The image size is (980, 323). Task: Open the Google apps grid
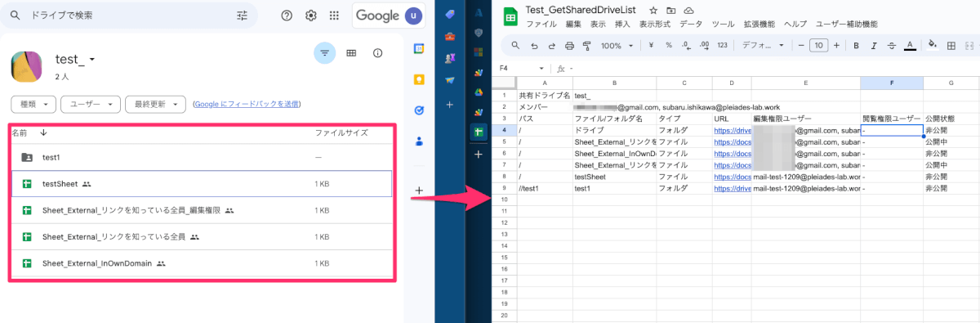(x=334, y=16)
